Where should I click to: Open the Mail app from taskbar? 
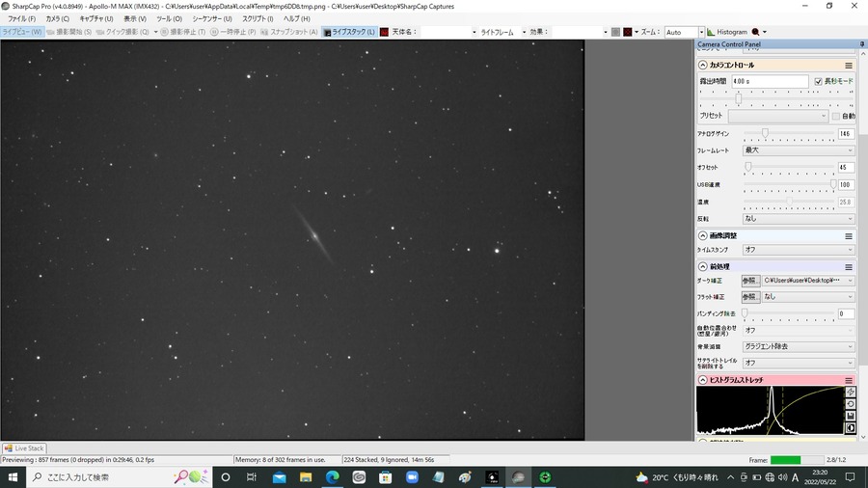279,477
